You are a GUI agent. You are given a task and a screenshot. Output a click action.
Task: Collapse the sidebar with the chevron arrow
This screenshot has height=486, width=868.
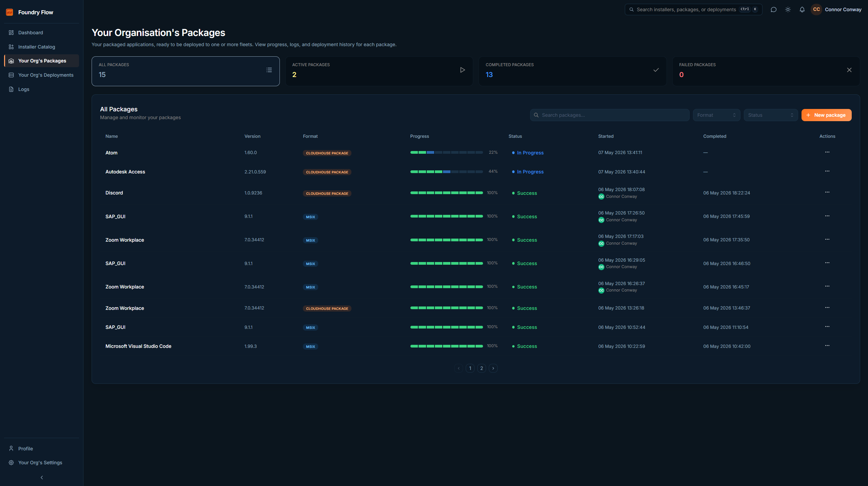click(x=42, y=478)
